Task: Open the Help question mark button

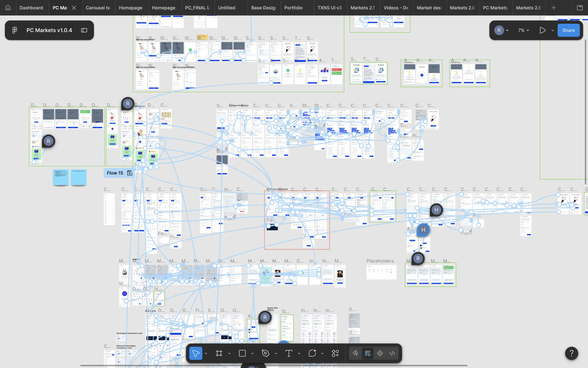Action: click(x=571, y=353)
